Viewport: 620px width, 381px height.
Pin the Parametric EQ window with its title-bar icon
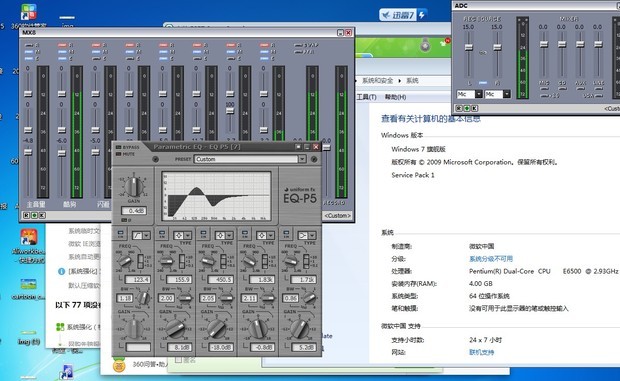(299, 147)
